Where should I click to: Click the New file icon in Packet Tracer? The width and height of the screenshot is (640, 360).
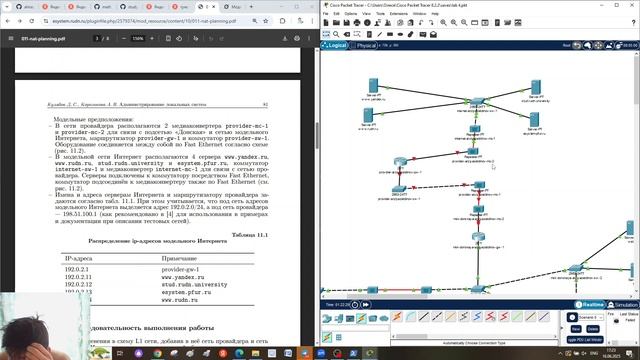(326, 23)
